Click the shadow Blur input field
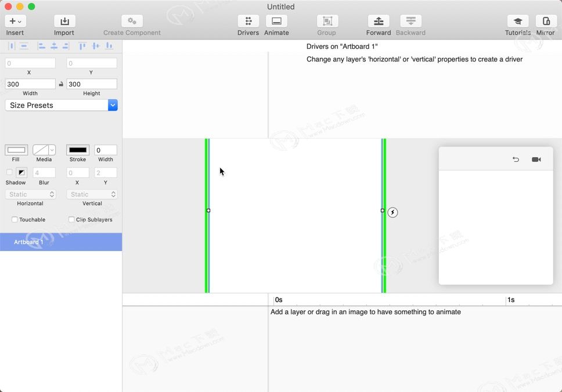Viewport: 562px width, 392px height. pyautogui.click(x=44, y=173)
